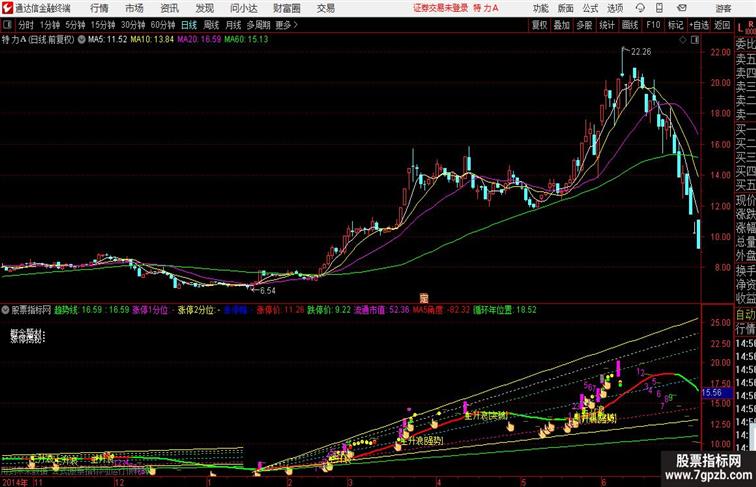Screen dimensions: 756x487
Task: Expand the MA indicator settings circle icon
Action: [x=81, y=40]
